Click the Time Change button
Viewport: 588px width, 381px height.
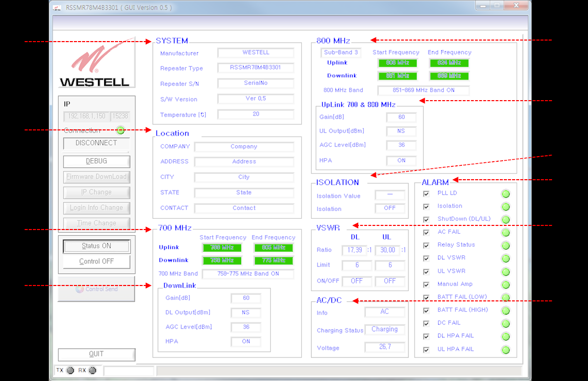96,223
